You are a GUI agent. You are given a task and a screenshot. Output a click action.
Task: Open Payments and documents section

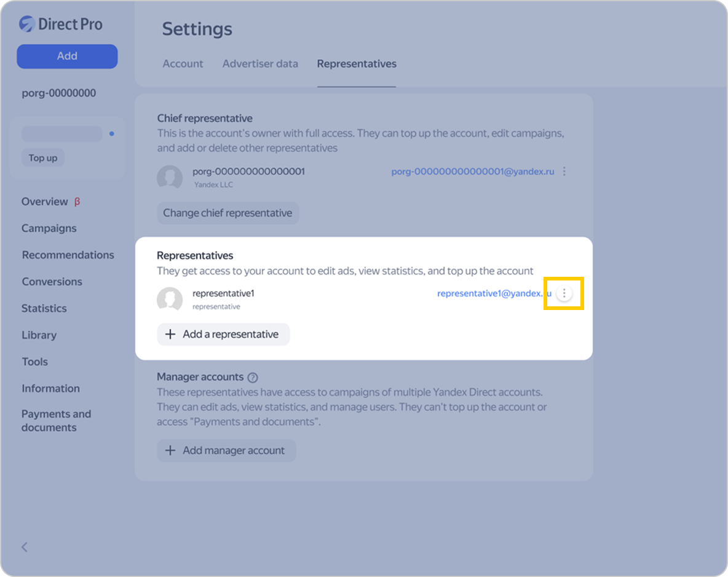(56, 421)
